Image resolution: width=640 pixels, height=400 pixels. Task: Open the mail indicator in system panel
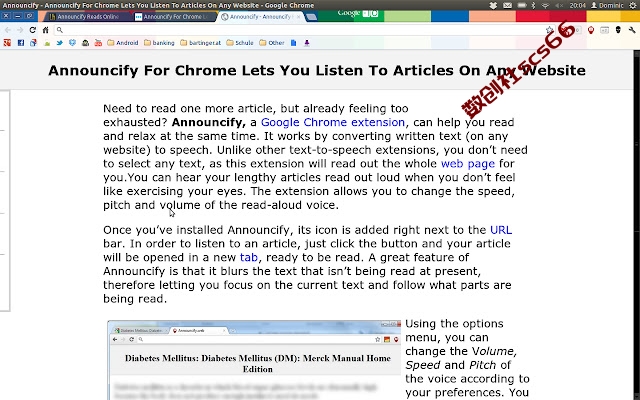(x=507, y=5)
